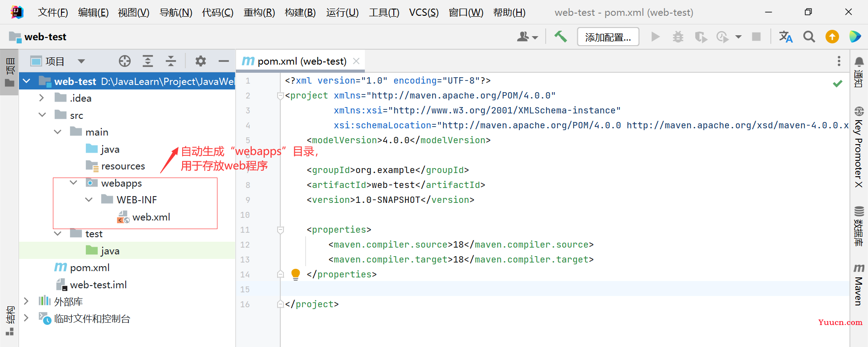Click the Profiler run icon
The width and height of the screenshot is (868, 347).
click(722, 37)
